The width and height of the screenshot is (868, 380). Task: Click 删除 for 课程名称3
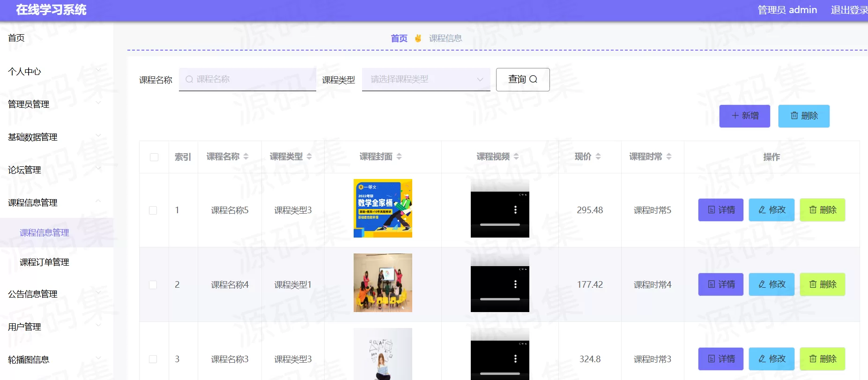823,359
